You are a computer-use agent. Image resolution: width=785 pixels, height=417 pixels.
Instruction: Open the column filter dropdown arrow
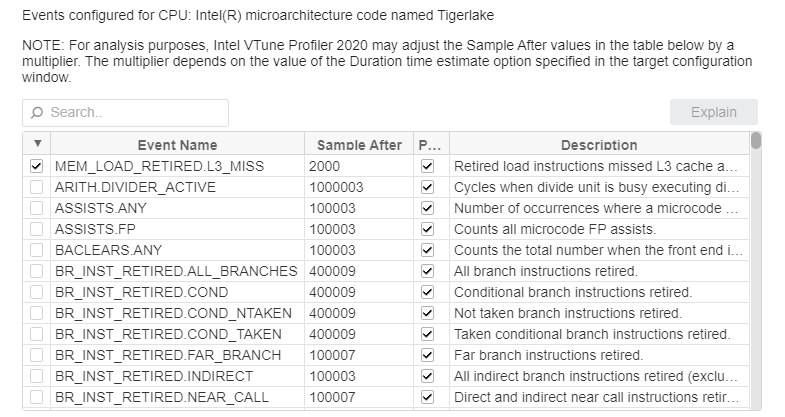[37, 144]
